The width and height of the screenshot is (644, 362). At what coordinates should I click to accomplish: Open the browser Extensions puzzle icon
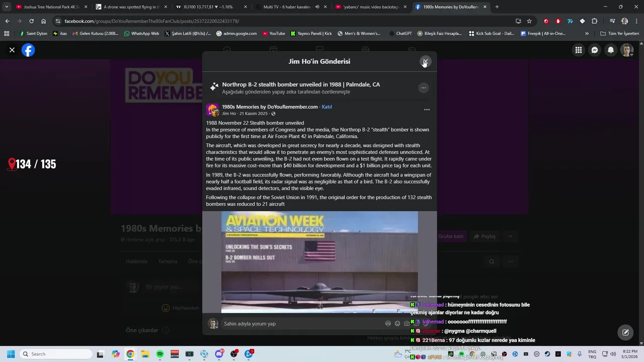pos(594,21)
